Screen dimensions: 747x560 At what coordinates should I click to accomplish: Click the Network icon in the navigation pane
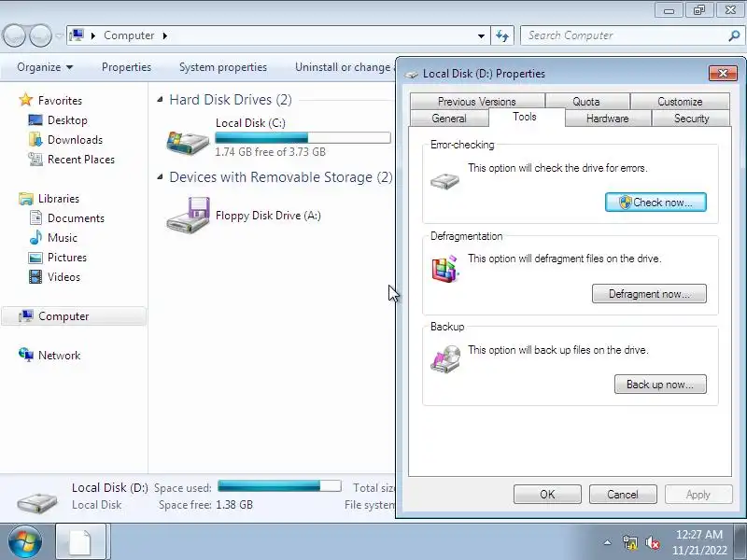(x=26, y=355)
